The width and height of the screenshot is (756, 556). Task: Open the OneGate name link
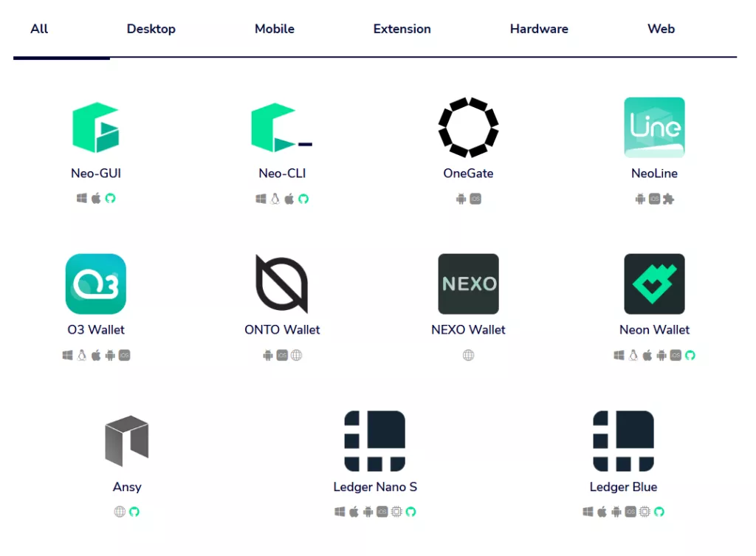468,173
